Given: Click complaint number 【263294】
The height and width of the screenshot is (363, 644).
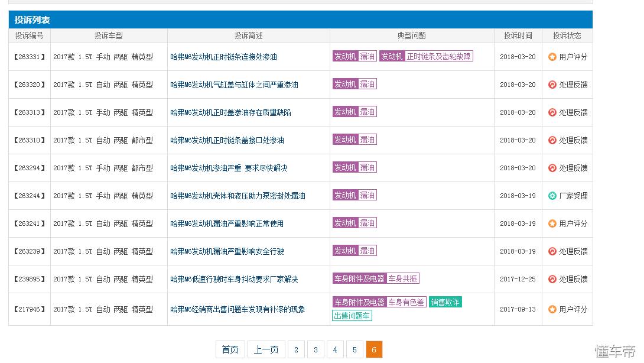Looking at the screenshot, I should pyautogui.click(x=30, y=167).
